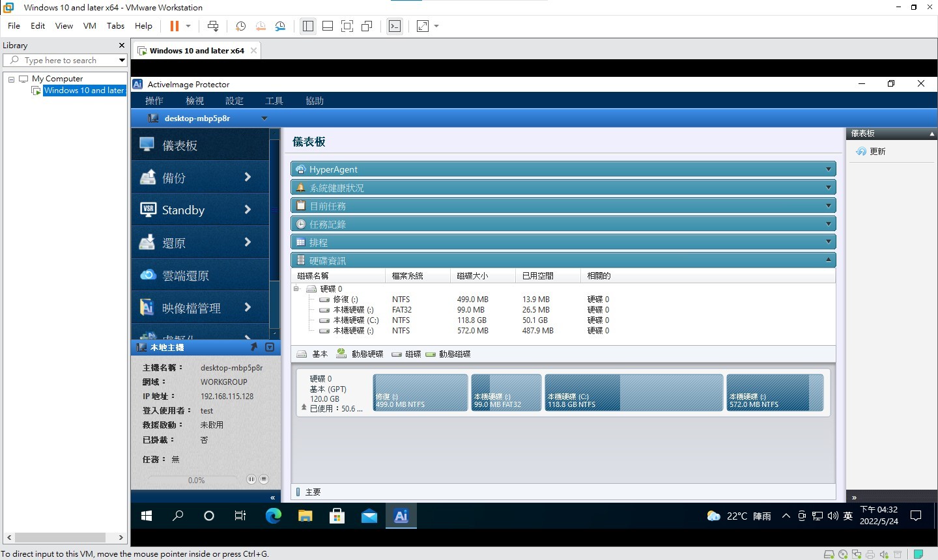
Task: Collapse the 硬碟資訊 disk info section
Action: (x=828, y=260)
